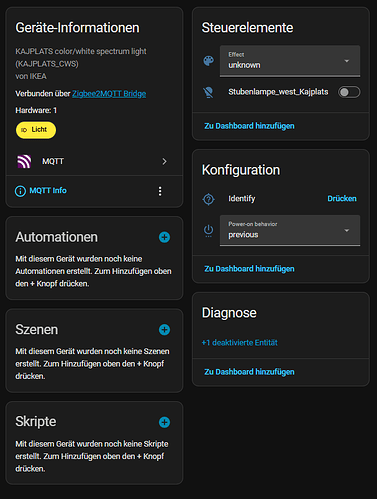
Task: Click the yellow Licht label chip
Action: (x=36, y=130)
